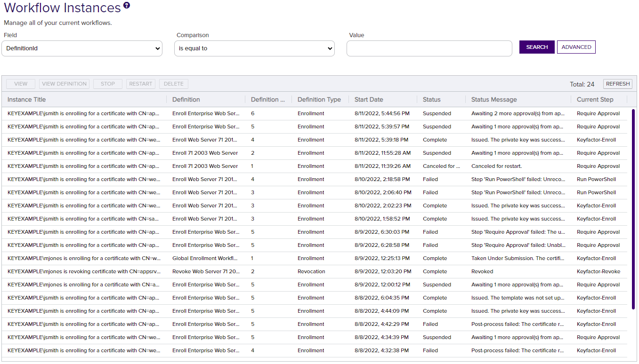Open the ADVANCED search options
This screenshot has height=364, width=639.
tap(576, 47)
